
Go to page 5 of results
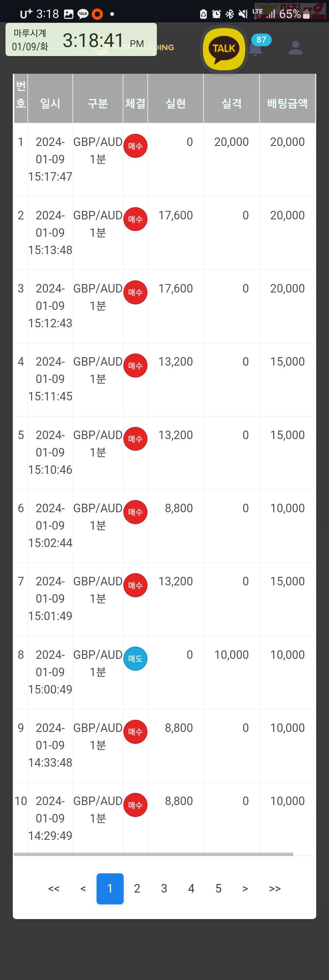[x=218, y=889]
